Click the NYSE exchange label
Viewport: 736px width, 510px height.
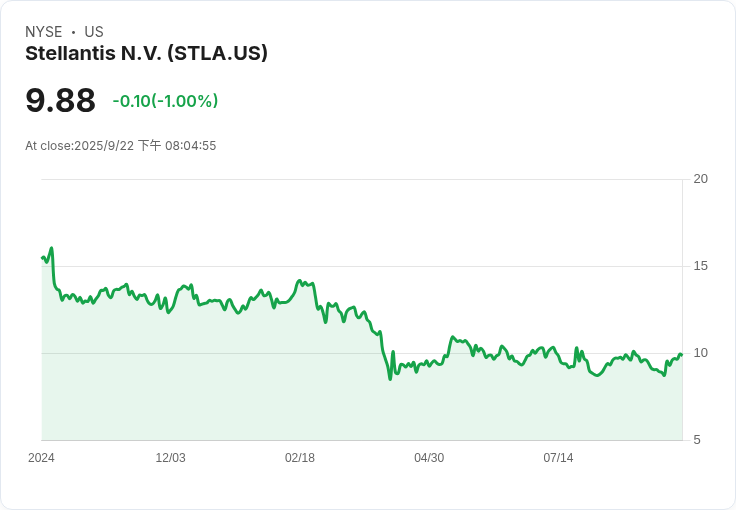(44, 32)
